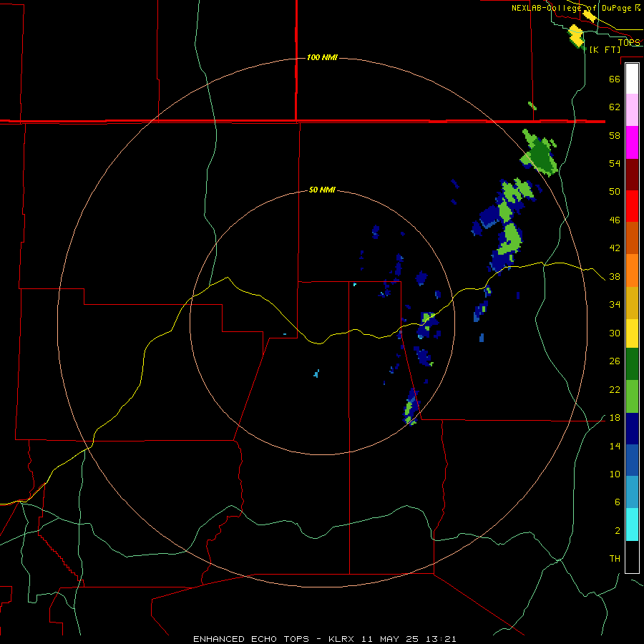Click the legend value 54
This screenshot has width=644, height=644.
tap(615, 163)
